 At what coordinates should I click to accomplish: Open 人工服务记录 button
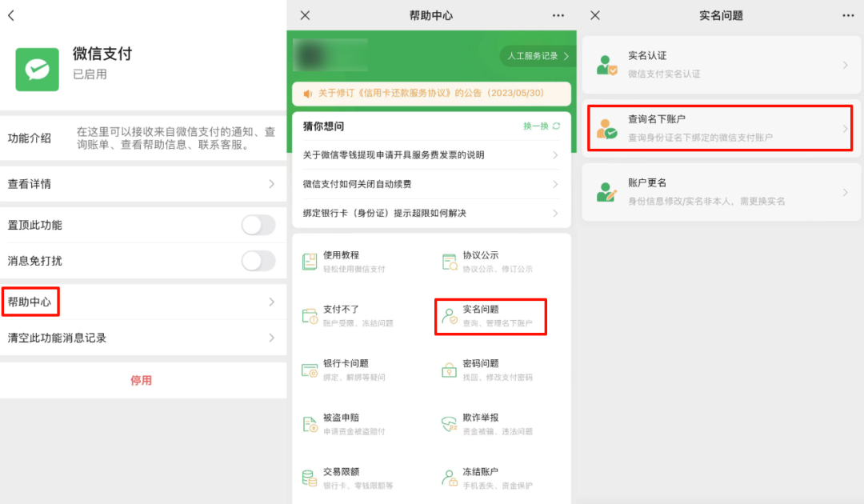point(538,56)
